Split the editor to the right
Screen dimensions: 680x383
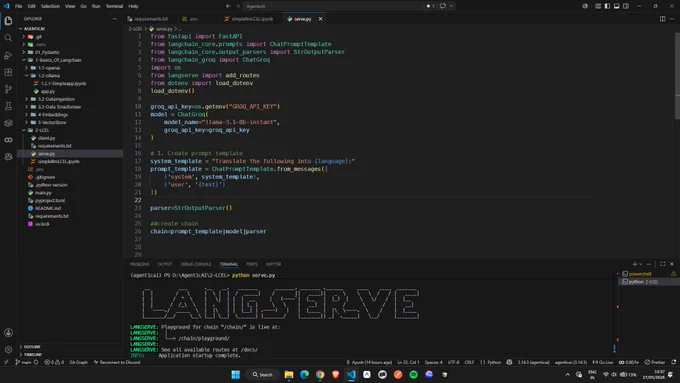tap(662, 19)
